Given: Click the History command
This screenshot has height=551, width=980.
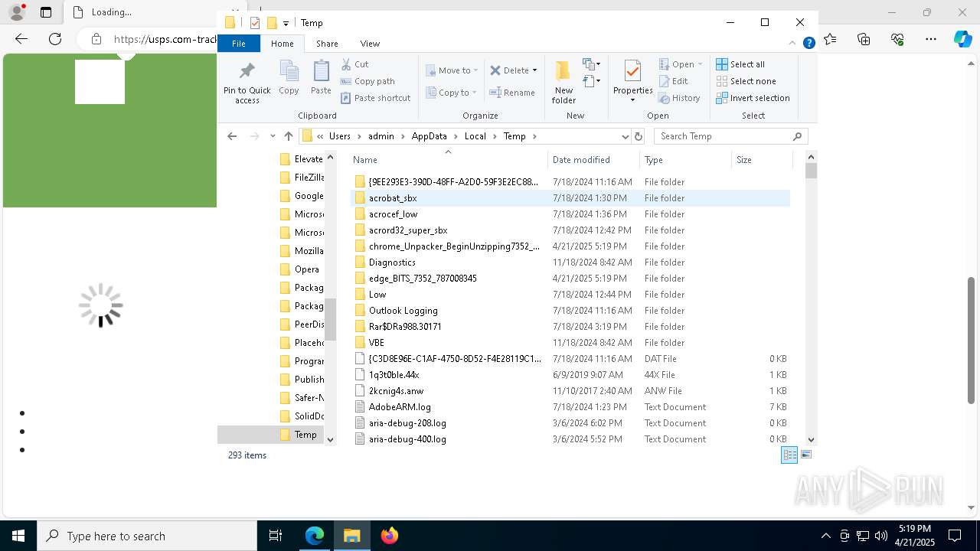Looking at the screenshot, I should pyautogui.click(x=679, y=98).
